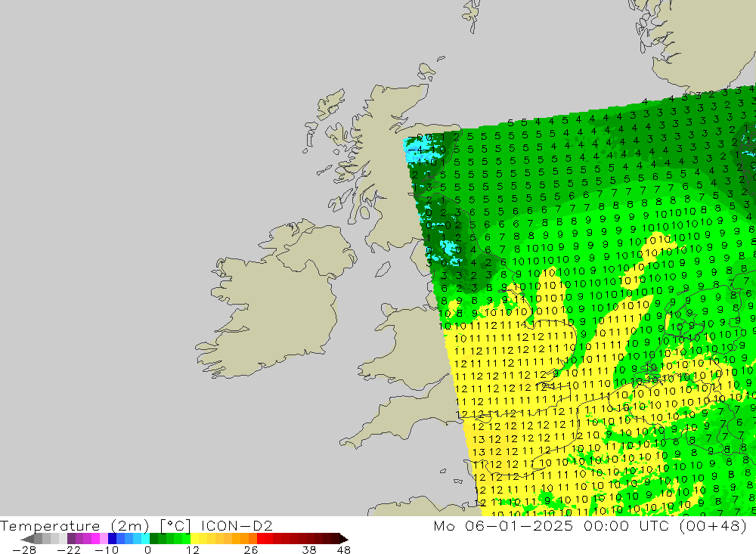Click the 48 legend label
The image size is (756, 554).
344,549
